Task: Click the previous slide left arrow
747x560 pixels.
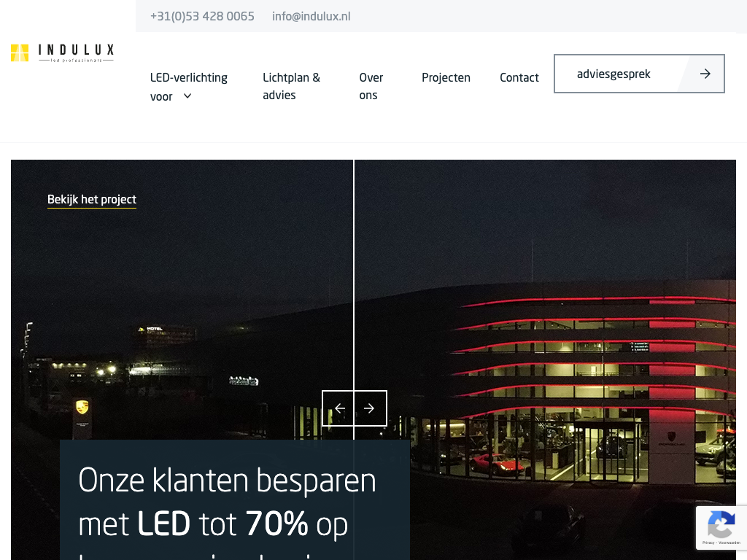Action: [339, 408]
